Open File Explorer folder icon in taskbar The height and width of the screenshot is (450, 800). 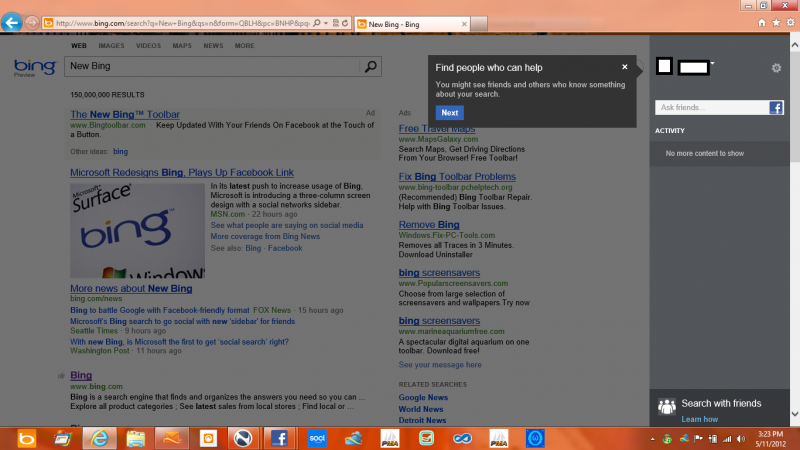(x=136, y=438)
